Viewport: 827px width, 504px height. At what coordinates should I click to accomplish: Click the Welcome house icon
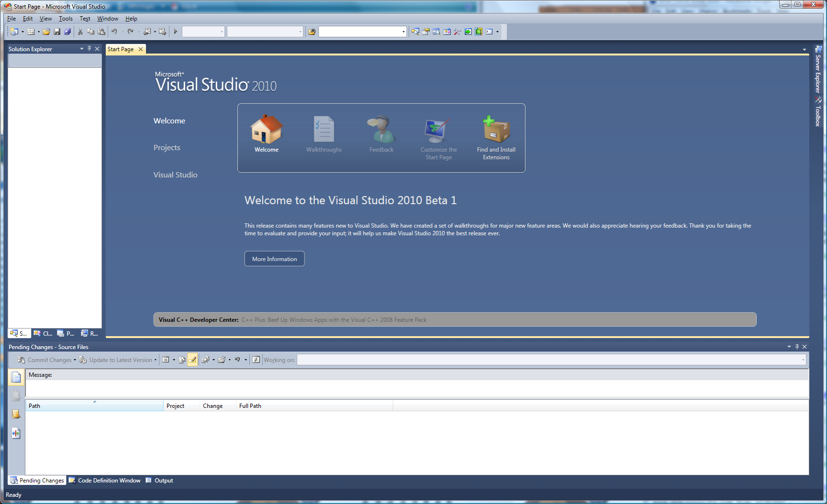pos(267,129)
